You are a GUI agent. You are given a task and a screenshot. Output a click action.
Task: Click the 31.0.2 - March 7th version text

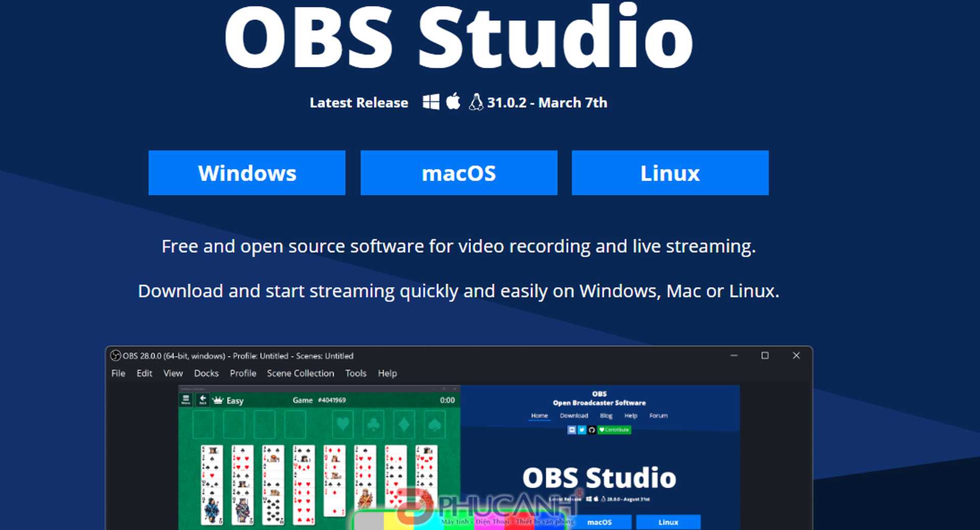pyautogui.click(x=547, y=103)
